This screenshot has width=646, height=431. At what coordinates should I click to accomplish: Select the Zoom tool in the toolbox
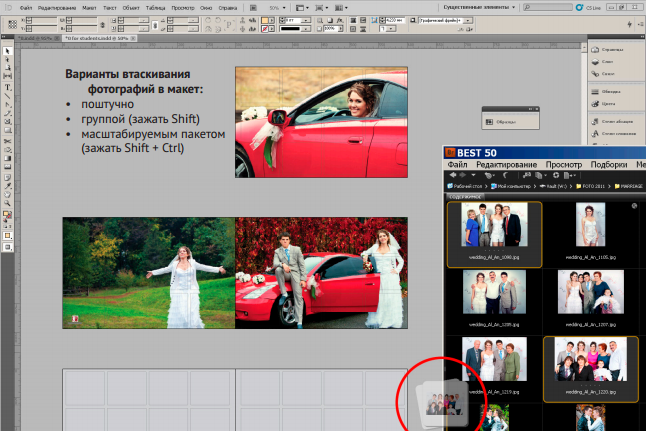(x=7, y=203)
